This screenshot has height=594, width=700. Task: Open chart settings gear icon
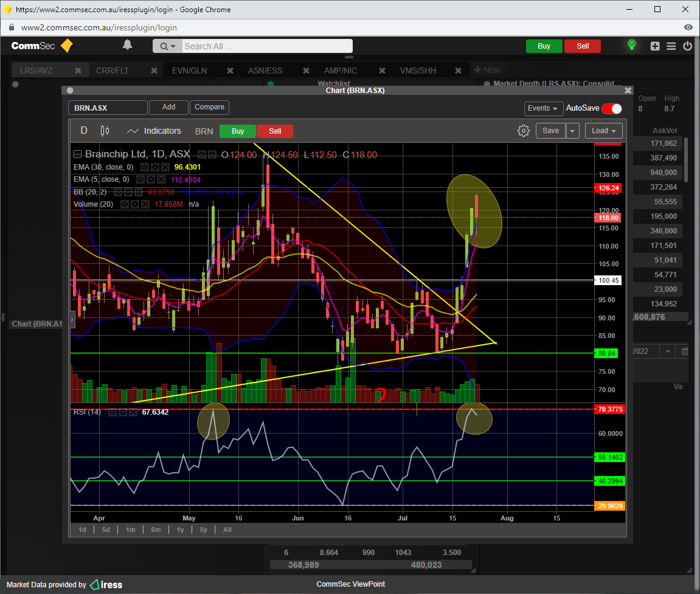coord(523,131)
